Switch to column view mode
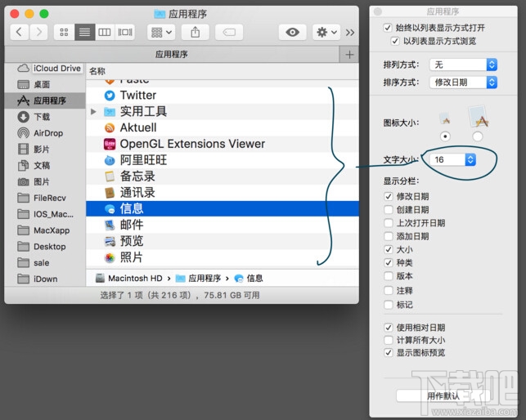This screenshot has height=420, width=526. tap(105, 32)
